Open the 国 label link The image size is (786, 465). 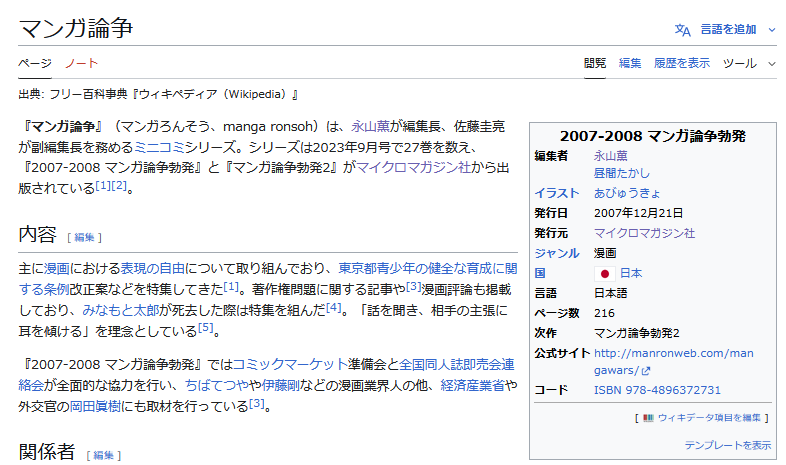[x=540, y=274]
